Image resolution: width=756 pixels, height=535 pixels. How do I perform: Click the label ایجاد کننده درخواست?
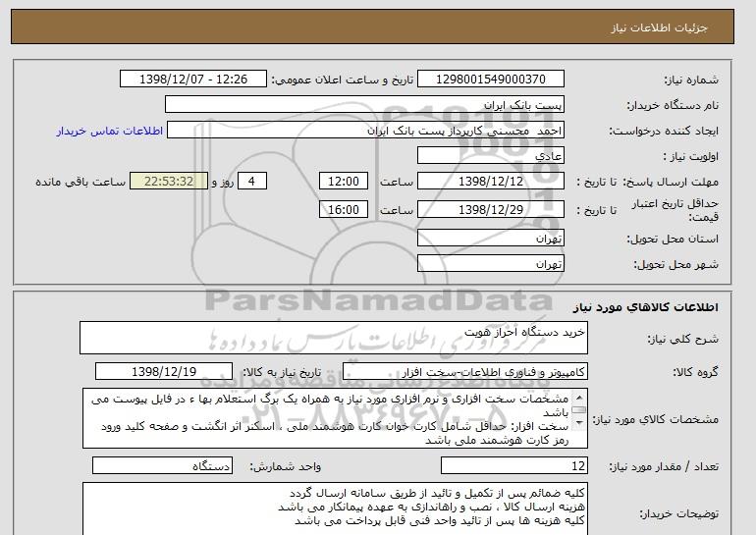(x=664, y=132)
